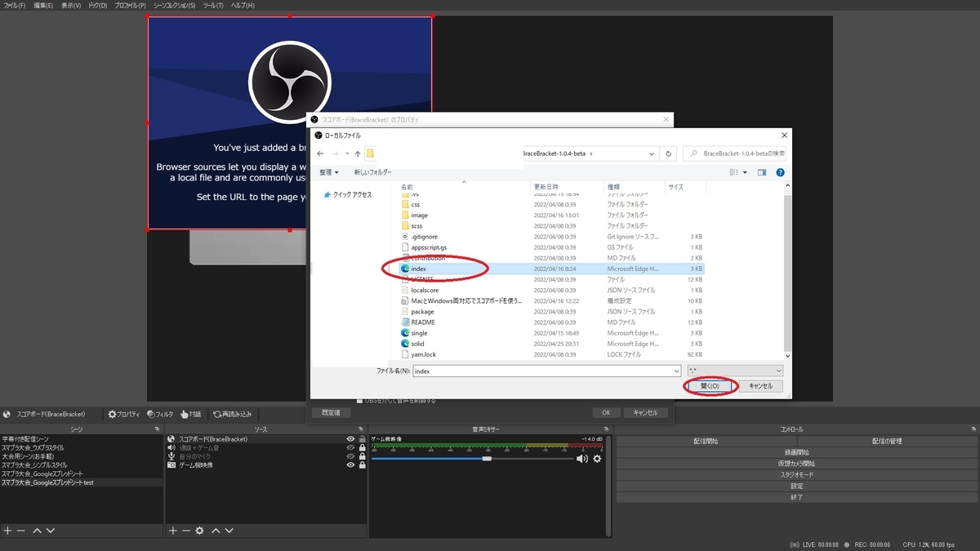
Task: Open source プロパティ gear button
Action: coord(125,414)
